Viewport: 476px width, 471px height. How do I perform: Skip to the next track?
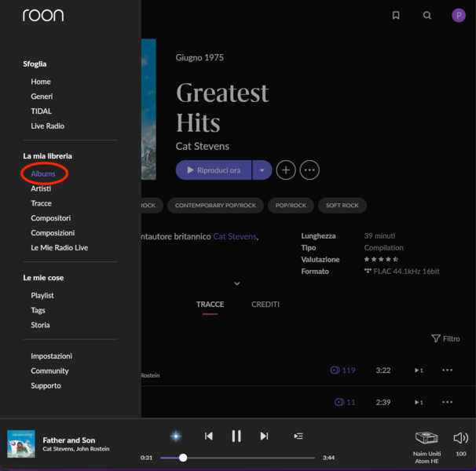pos(264,436)
